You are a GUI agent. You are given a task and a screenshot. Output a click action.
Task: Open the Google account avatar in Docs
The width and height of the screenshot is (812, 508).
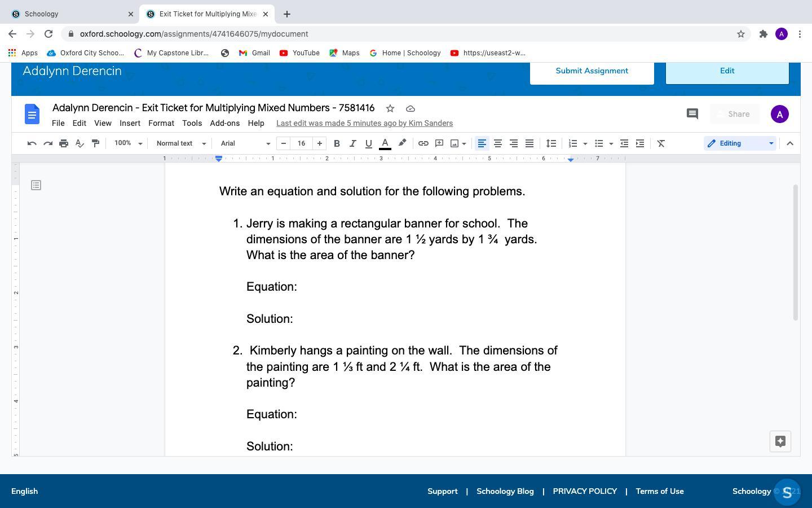pyautogui.click(x=780, y=114)
